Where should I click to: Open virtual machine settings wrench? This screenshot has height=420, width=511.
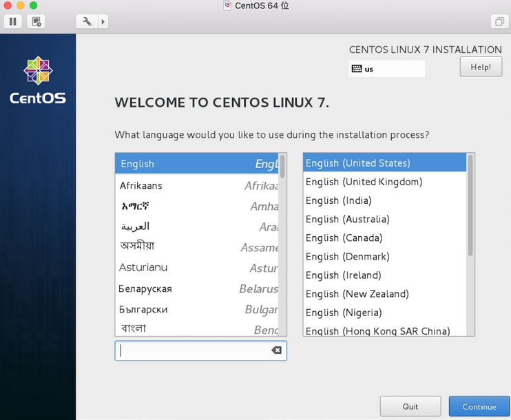point(87,21)
